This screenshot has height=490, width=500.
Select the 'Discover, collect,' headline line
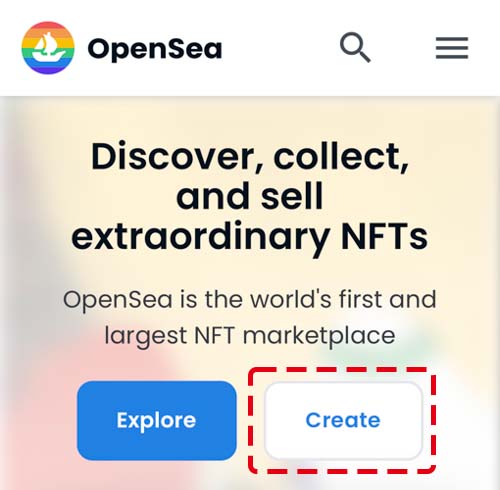(x=250, y=156)
